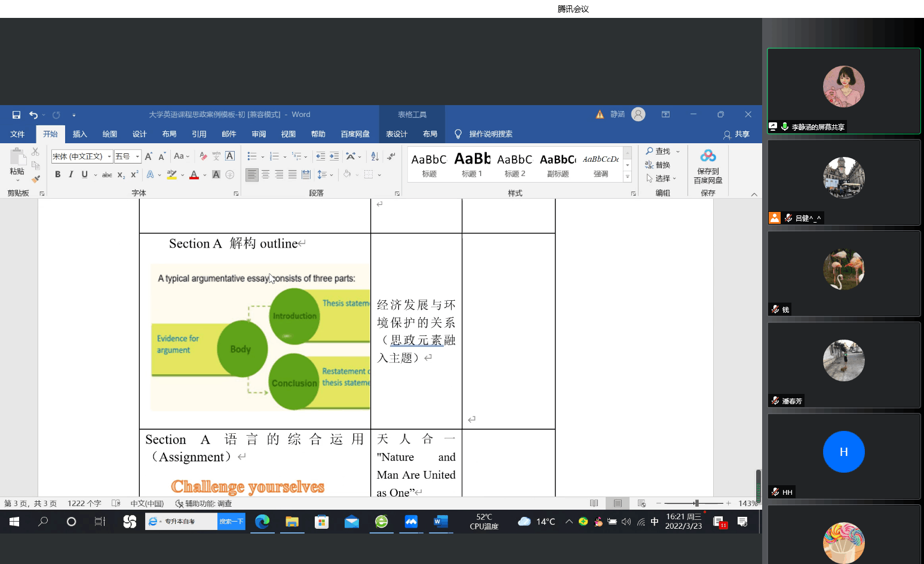Screen dimensions: 924x564
Task: Open the font name dropdown
Action: (x=109, y=156)
